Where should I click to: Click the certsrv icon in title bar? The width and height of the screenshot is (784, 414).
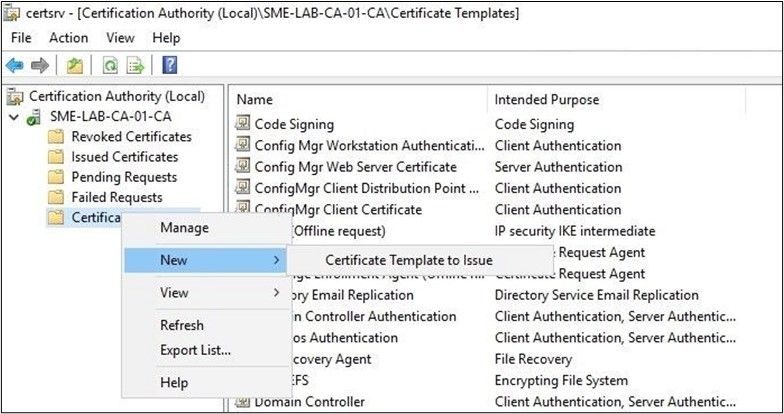12,13
